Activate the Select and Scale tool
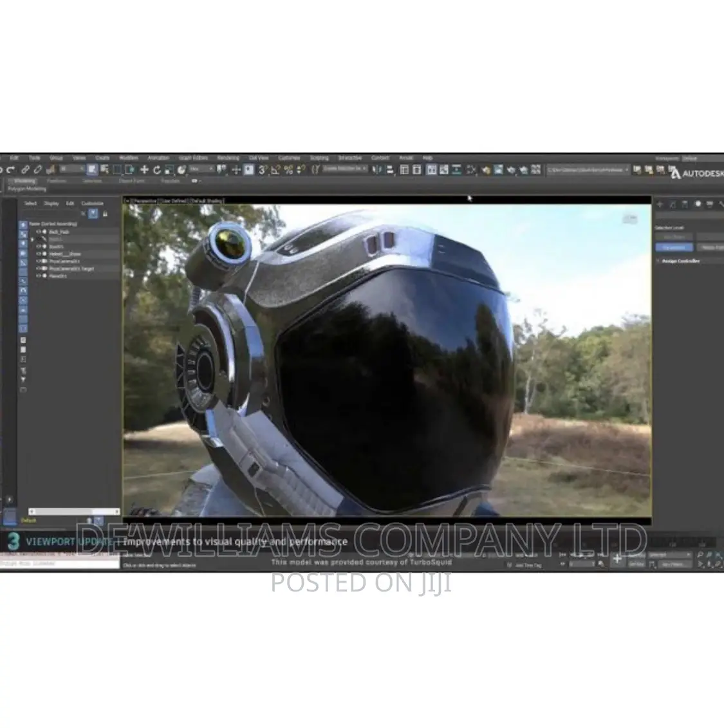This screenshot has height=728, width=724. 169,170
